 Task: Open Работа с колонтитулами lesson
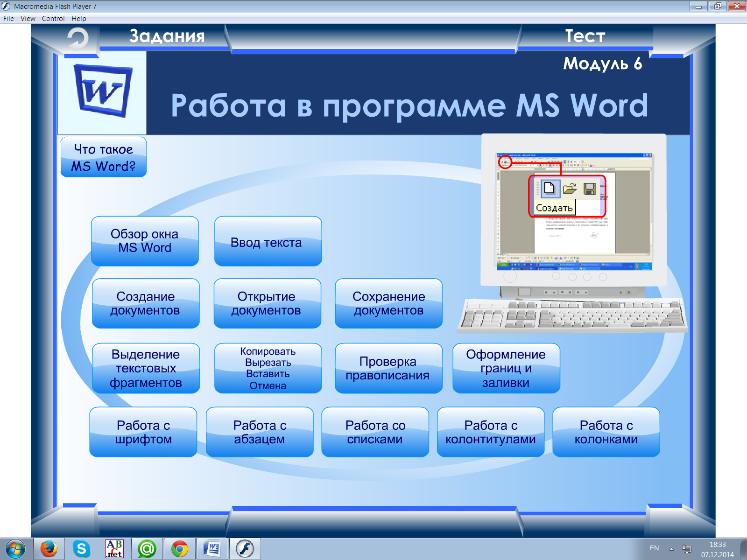[x=491, y=432]
